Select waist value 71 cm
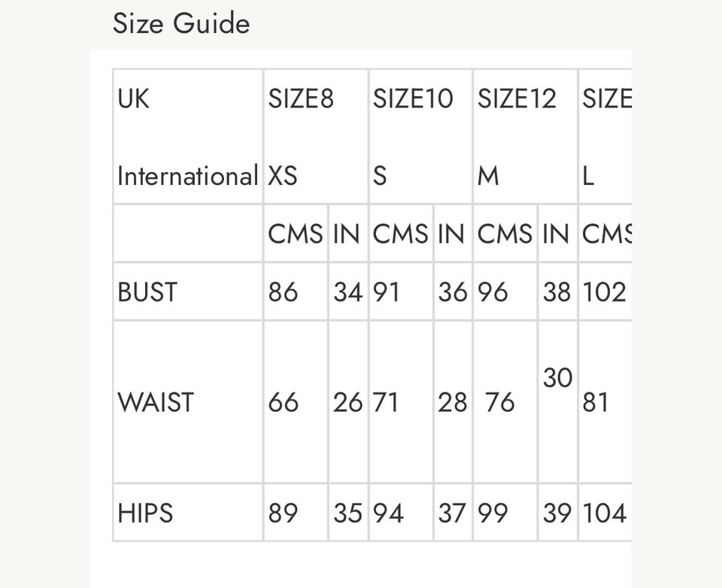This screenshot has height=588, width=722. point(386,402)
